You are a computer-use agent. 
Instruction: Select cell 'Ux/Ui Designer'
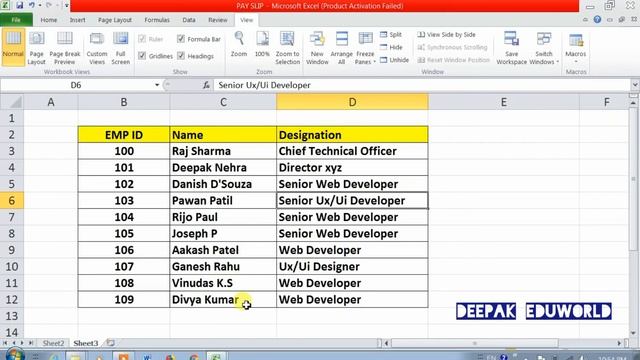(x=352, y=267)
